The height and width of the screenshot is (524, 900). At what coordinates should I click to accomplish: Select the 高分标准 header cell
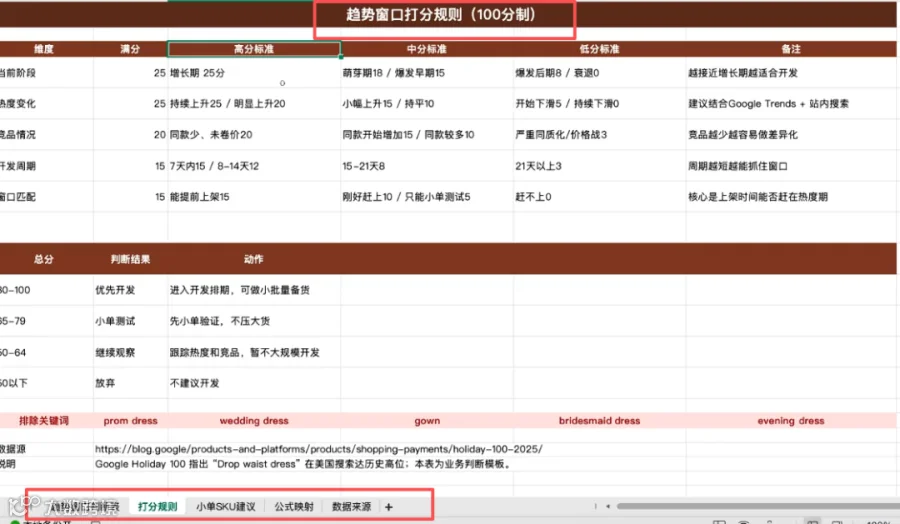coord(254,49)
